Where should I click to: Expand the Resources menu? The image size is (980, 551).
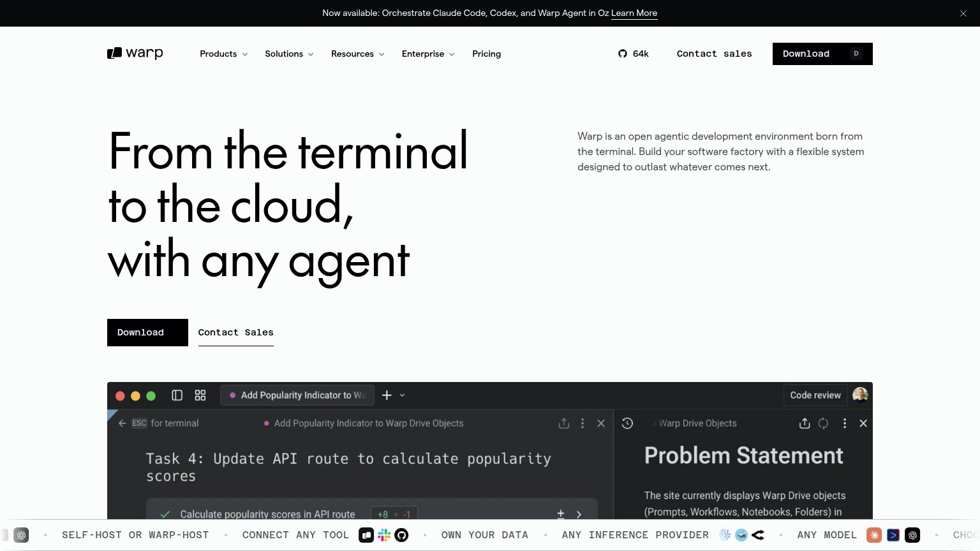pos(358,54)
